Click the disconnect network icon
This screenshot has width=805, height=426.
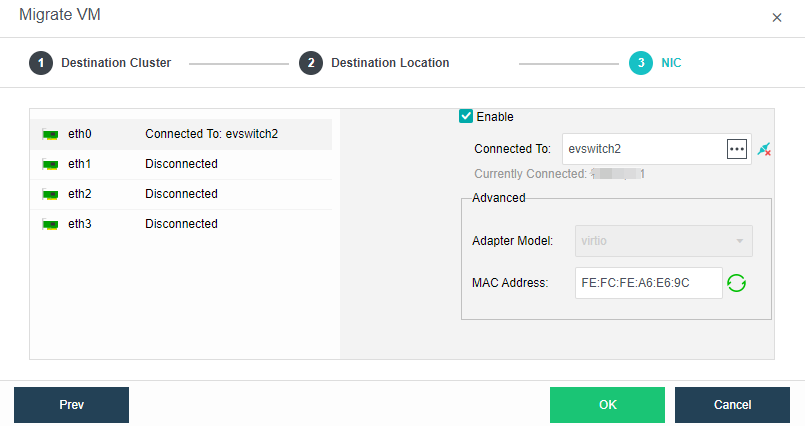(x=765, y=149)
